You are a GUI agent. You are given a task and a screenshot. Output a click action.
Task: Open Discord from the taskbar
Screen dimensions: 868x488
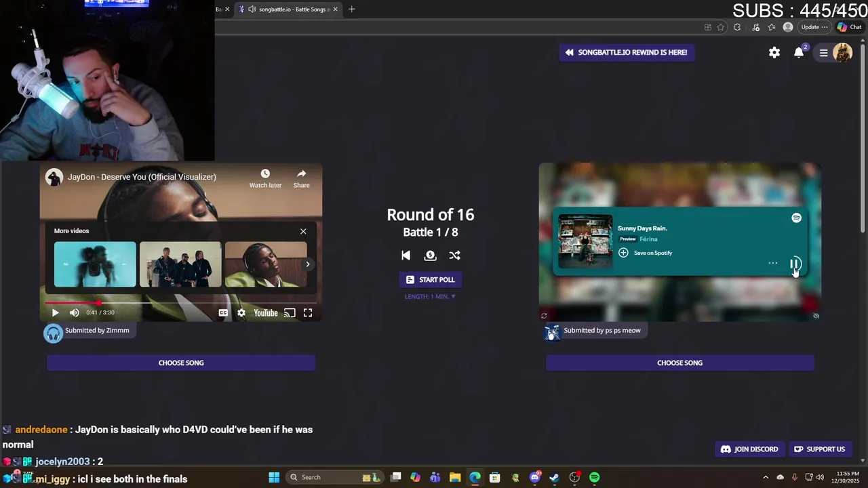(535, 477)
